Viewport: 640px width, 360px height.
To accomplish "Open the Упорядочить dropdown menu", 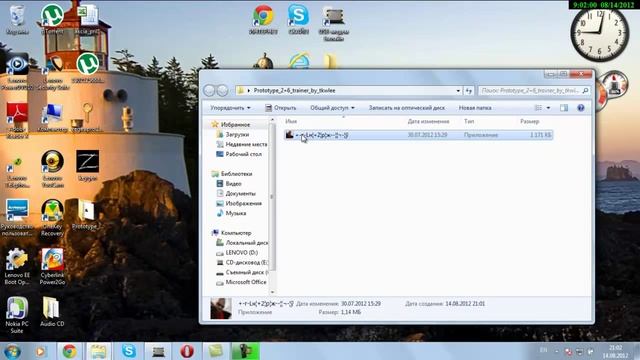I will [230, 108].
